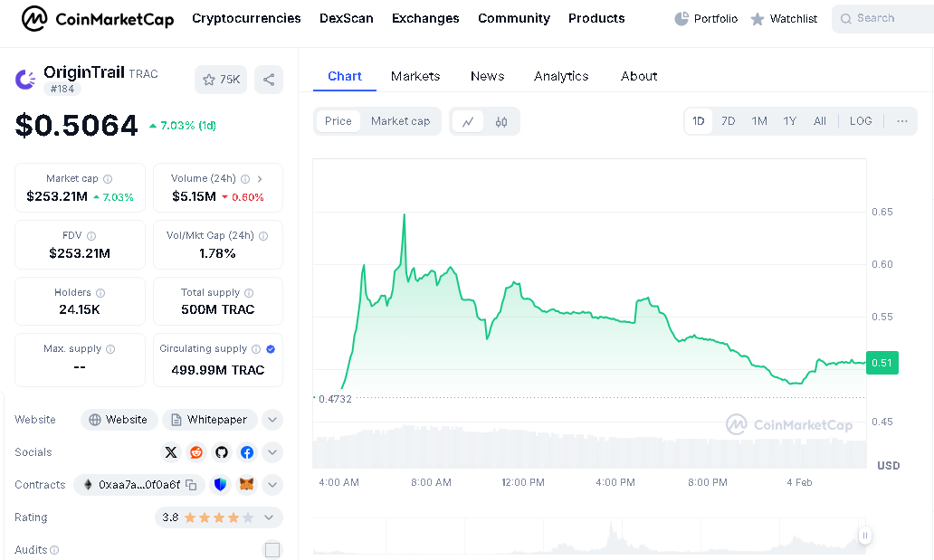Open the DexScan menu
The height and width of the screenshot is (560, 934).
(346, 18)
